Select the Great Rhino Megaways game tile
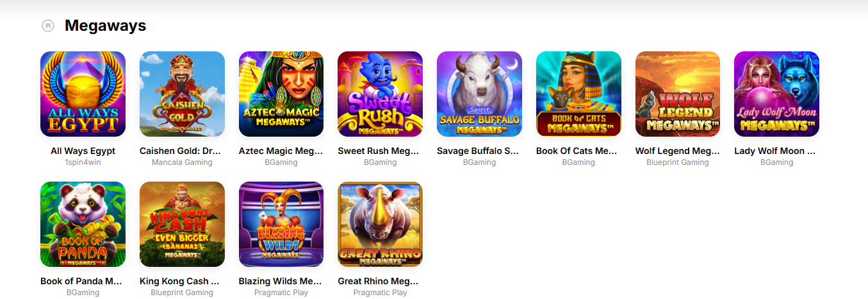 point(380,224)
